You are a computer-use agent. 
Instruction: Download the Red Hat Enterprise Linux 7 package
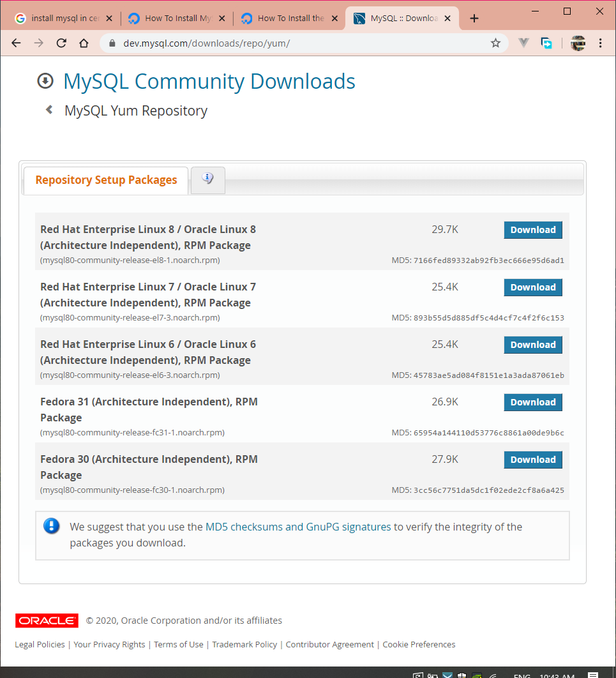point(533,287)
